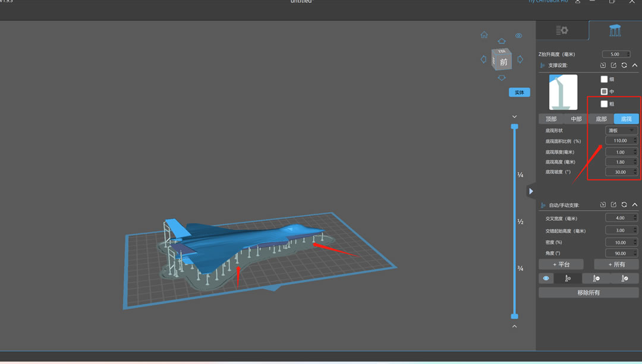Click the eye view-mode icon near the cube

[x=519, y=36]
